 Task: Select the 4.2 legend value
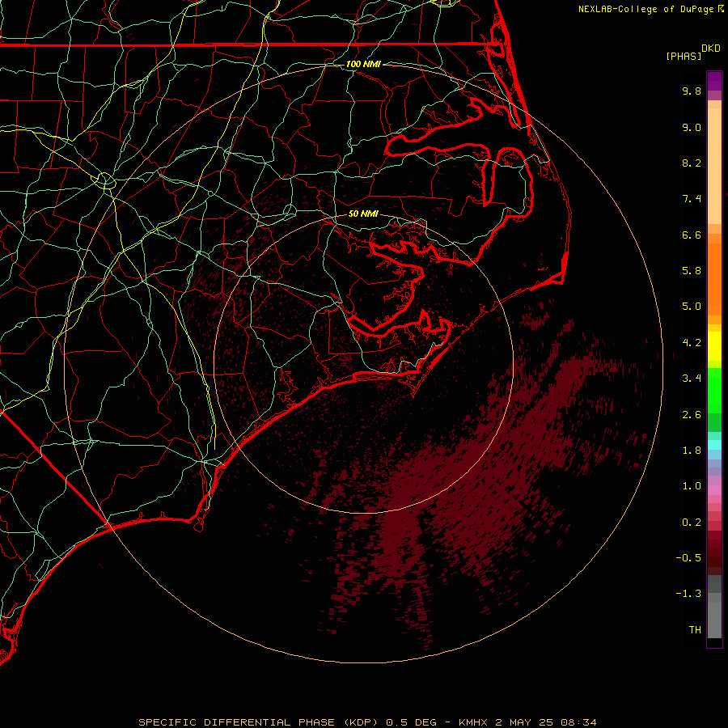(692, 343)
